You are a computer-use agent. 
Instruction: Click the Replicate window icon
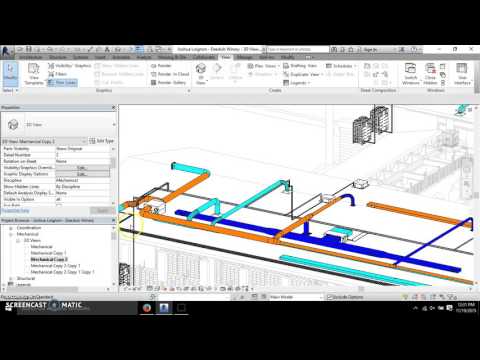443,66
